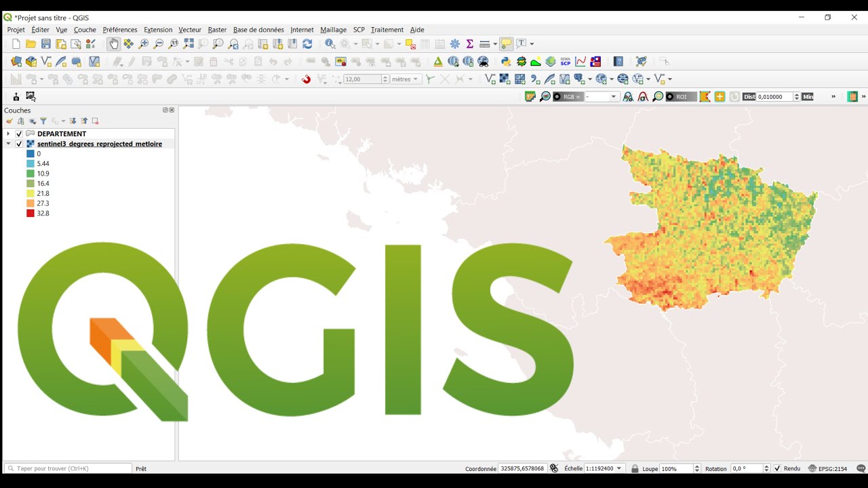The image size is (868, 488).
Task: Click the SCP ROI plus button
Action: (719, 97)
